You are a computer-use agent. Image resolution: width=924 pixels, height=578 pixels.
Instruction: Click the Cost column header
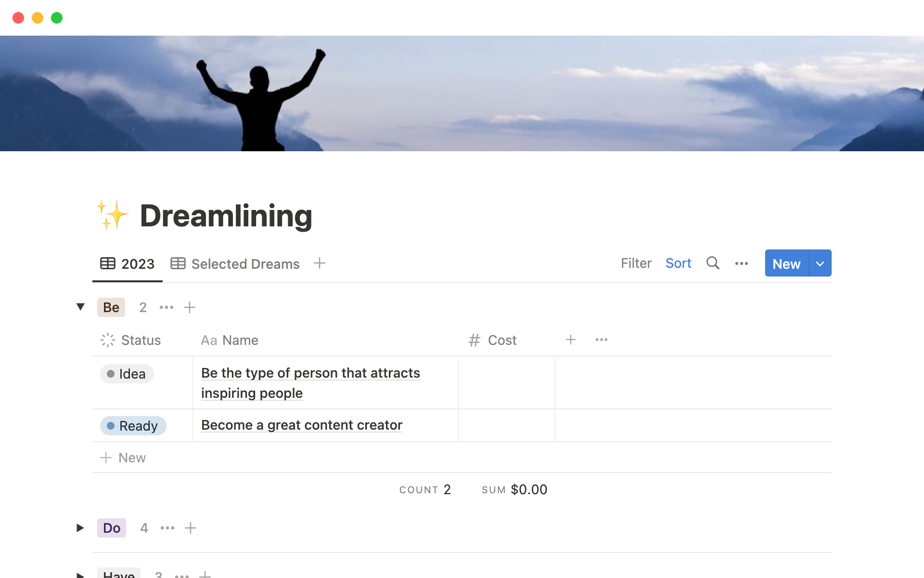pos(501,340)
